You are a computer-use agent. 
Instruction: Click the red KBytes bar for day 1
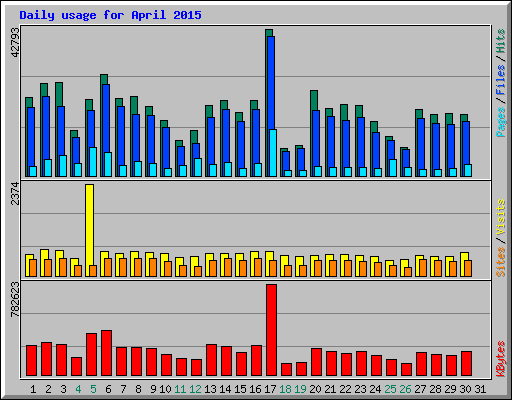point(31,361)
